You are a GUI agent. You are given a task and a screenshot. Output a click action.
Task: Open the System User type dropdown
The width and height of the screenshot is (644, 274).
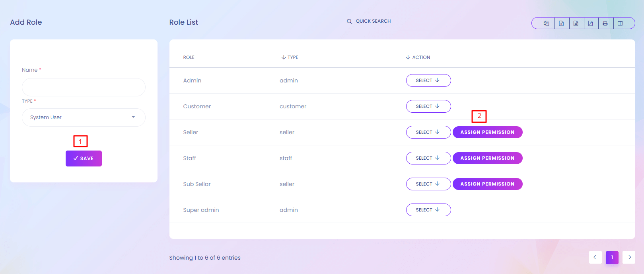tap(84, 117)
